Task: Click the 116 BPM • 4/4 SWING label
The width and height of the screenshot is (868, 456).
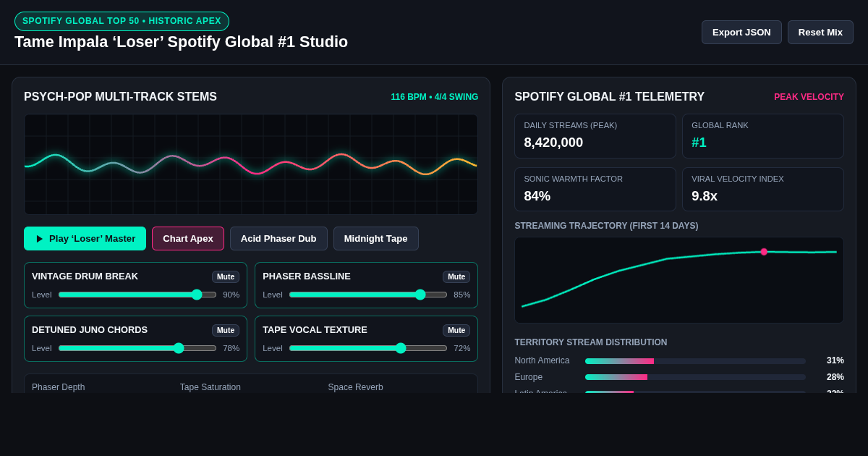Action: 435,97
